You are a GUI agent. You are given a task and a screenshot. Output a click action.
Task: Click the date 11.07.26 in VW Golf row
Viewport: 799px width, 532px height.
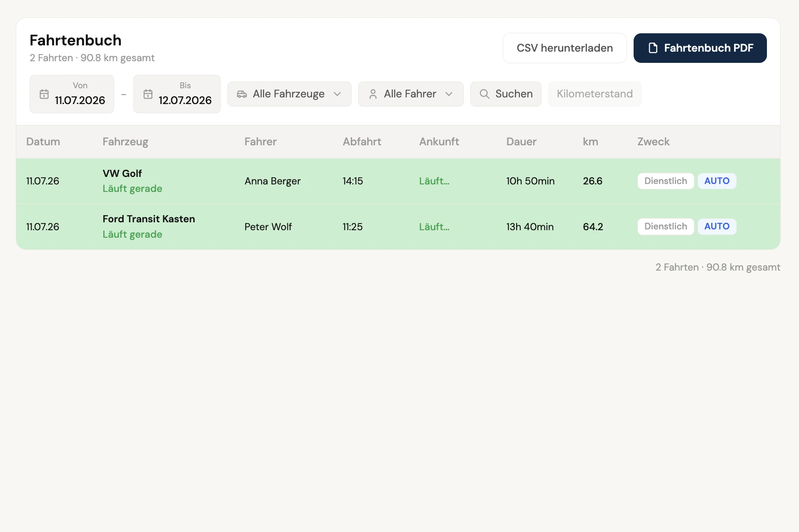pyautogui.click(x=42, y=181)
